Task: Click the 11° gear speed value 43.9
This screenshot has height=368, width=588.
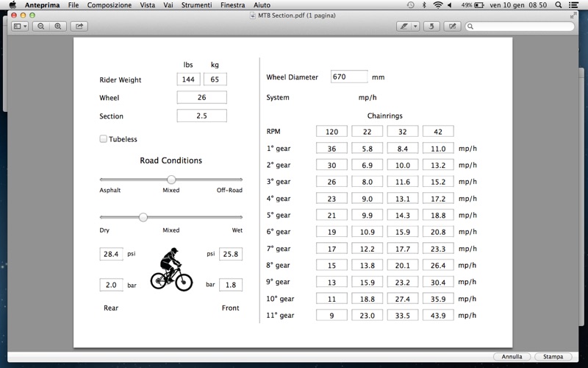Action: [x=438, y=315]
